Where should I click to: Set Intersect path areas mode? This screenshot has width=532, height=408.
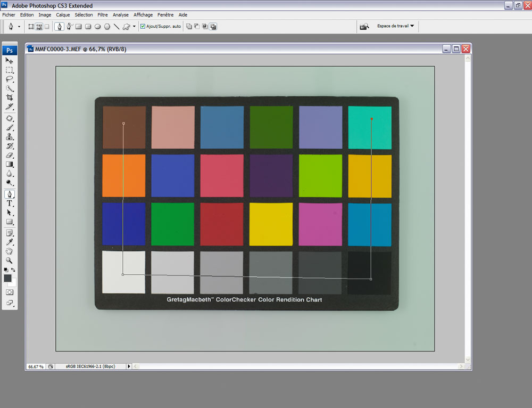[x=205, y=26]
